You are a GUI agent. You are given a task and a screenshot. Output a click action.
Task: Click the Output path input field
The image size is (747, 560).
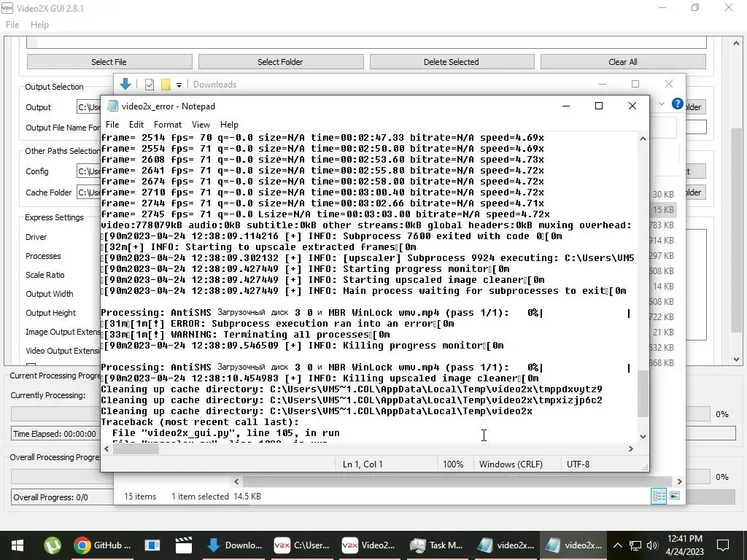[x=88, y=107]
